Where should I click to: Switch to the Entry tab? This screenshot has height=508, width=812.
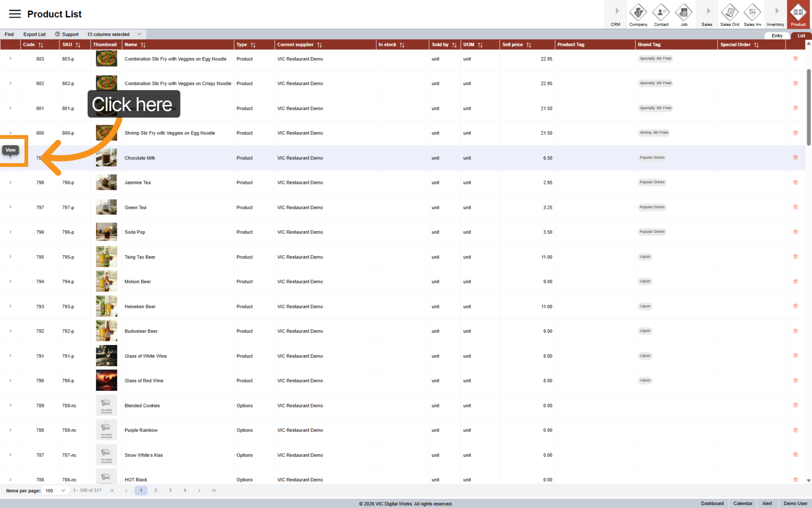(777, 35)
